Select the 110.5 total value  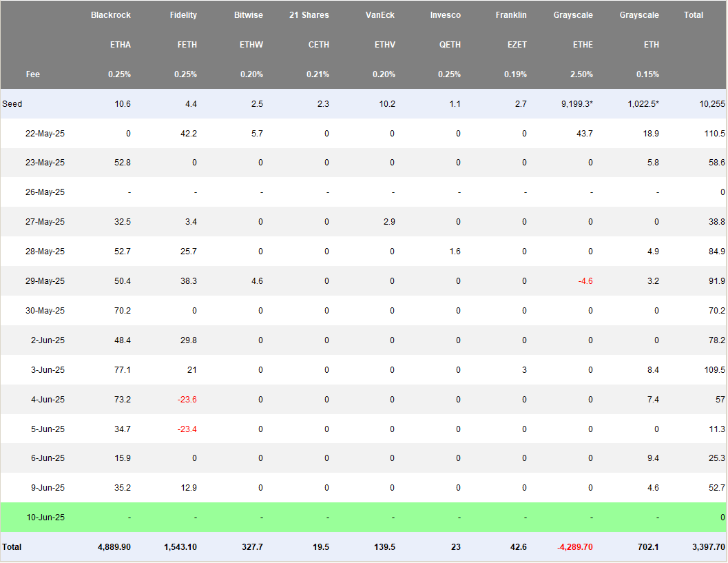pyautogui.click(x=714, y=133)
